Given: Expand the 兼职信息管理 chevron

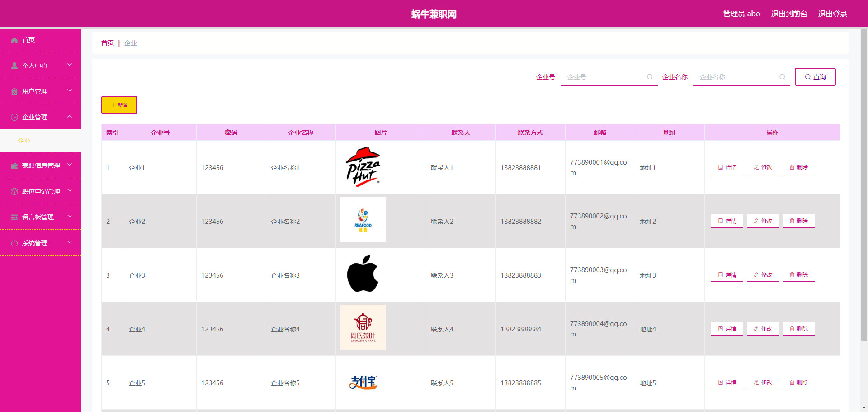Looking at the screenshot, I should pos(70,165).
